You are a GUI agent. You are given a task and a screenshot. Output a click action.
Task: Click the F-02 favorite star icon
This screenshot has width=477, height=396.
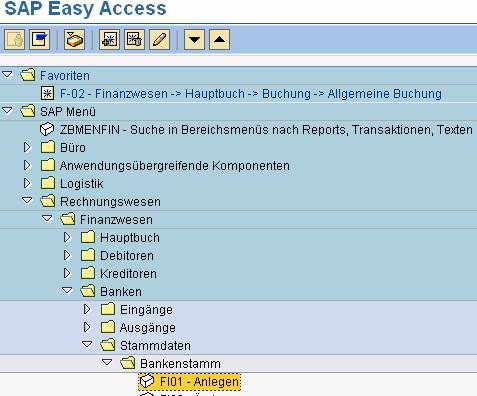pos(47,93)
